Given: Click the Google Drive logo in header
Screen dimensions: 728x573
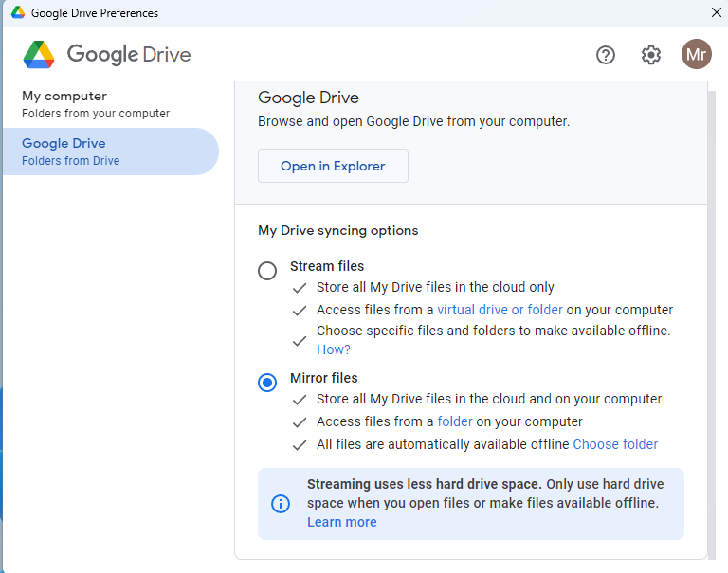Looking at the screenshot, I should pos(107,55).
